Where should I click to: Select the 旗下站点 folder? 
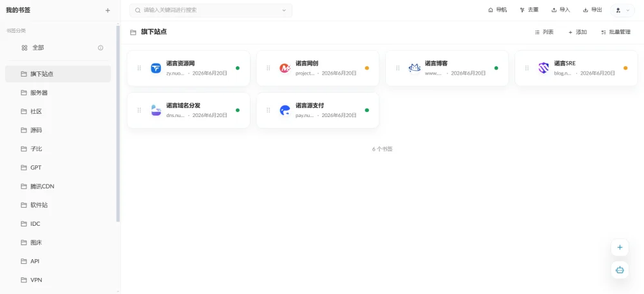(58, 74)
